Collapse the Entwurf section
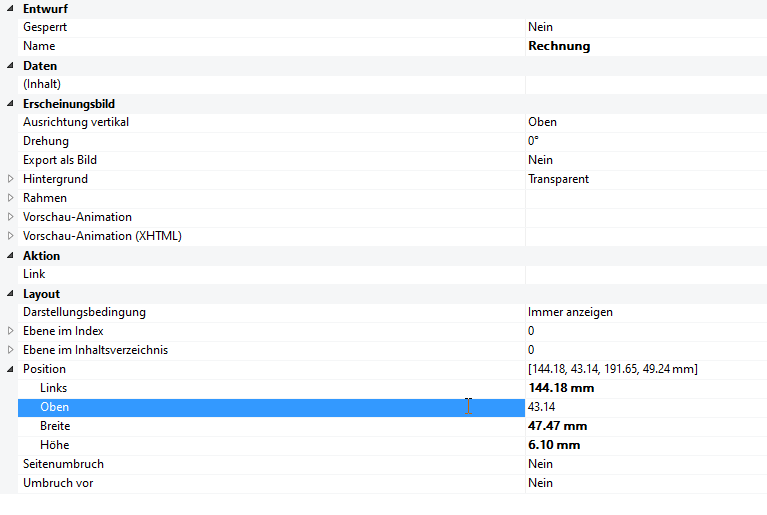This screenshot has height=515, width=767. click(11, 8)
